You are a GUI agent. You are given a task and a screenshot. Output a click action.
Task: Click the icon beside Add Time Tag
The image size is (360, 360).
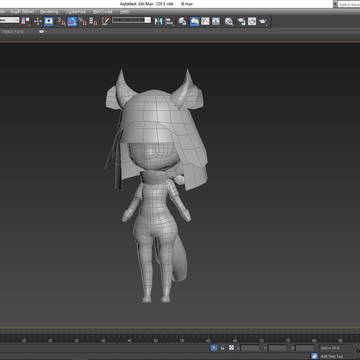[314, 356]
